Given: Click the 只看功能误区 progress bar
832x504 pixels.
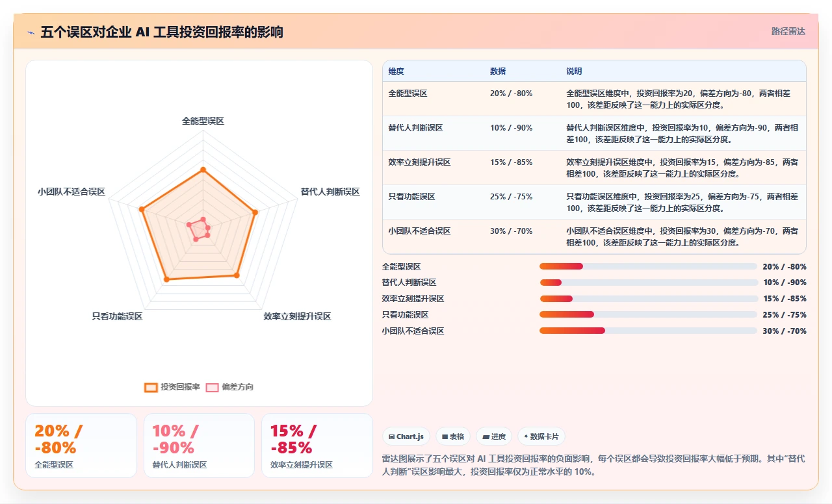Looking at the screenshot, I should pyautogui.click(x=648, y=314).
